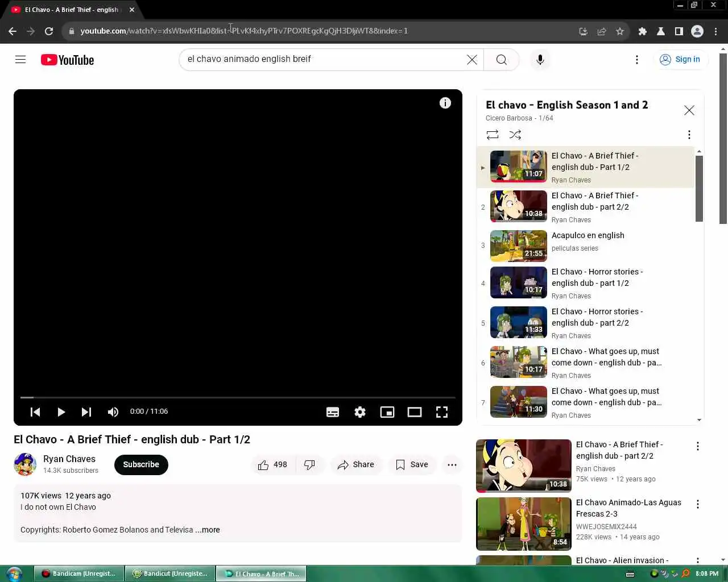The width and height of the screenshot is (728, 582).
Task: Open YouTube settings three-dot menu
Action: [637, 60]
